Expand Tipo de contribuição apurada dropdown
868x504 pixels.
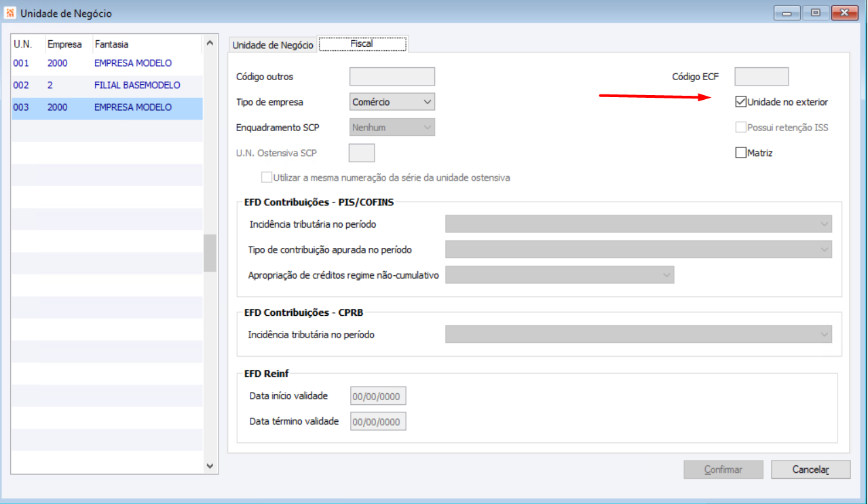tap(639, 249)
